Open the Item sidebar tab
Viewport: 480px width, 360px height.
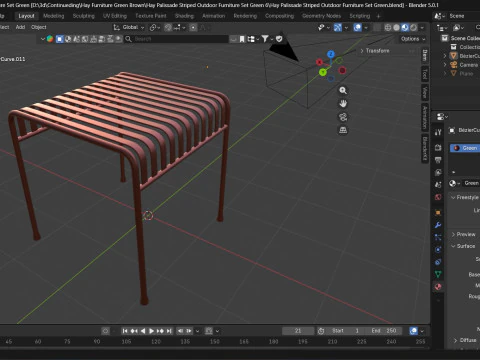425,55
